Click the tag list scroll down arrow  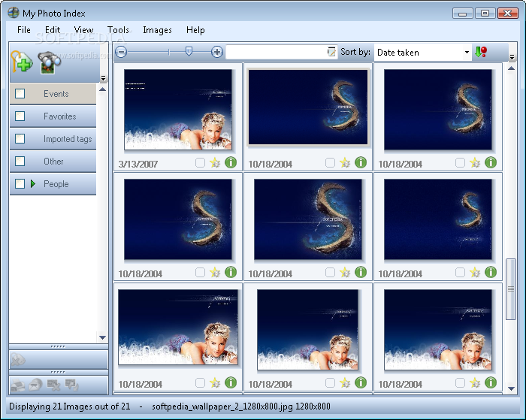[103, 337]
